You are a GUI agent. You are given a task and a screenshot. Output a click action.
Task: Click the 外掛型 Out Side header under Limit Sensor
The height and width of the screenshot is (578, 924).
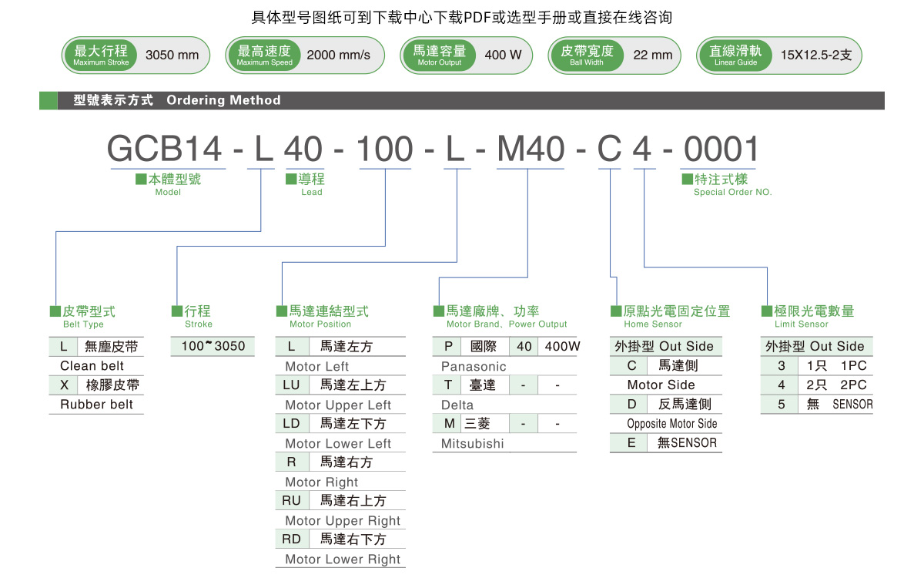817,346
